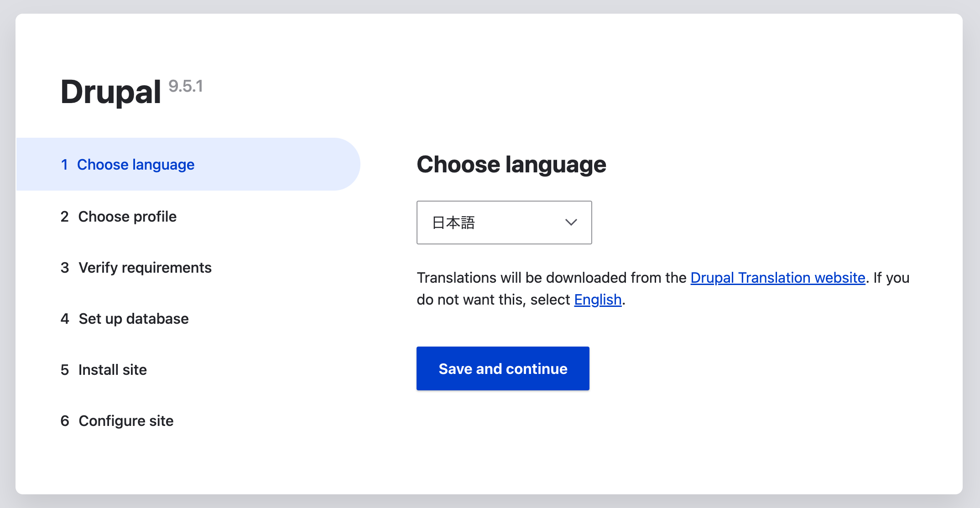Screen dimensions: 980x508
Task: Select step 3 Verify requirements
Action: (136, 268)
